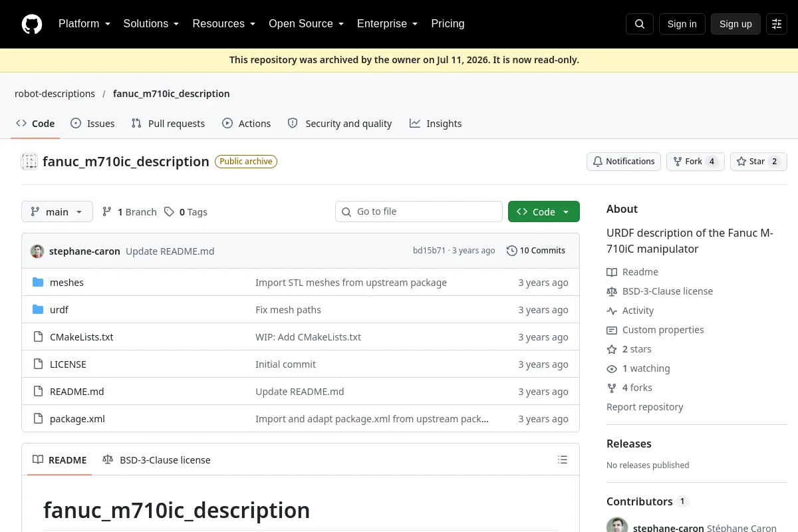Click the Sign in button
The height and width of the screenshot is (532, 798).
click(682, 24)
